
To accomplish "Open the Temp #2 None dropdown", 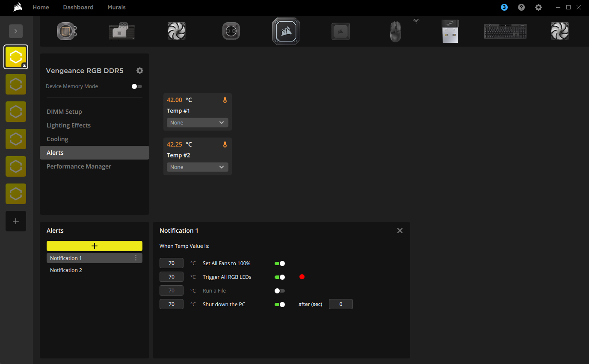I will click(197, 167).
